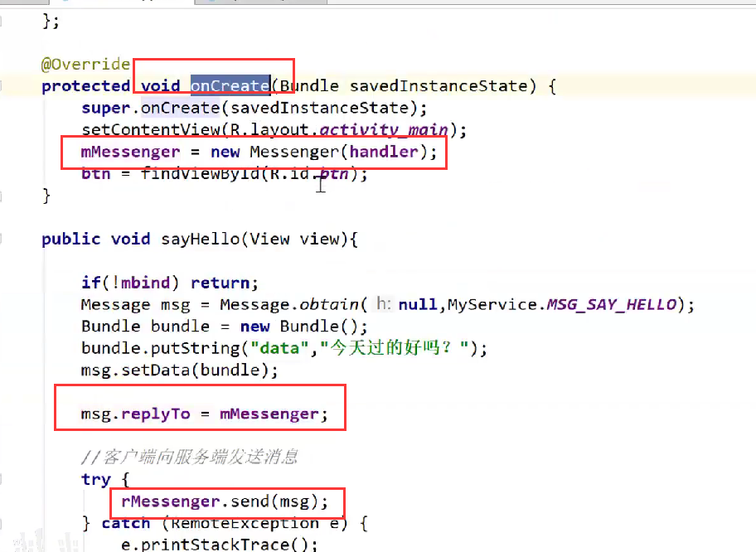Click the MSG_SAY_HELLO constant
The image size is (756, 552).
click(612, 305)
